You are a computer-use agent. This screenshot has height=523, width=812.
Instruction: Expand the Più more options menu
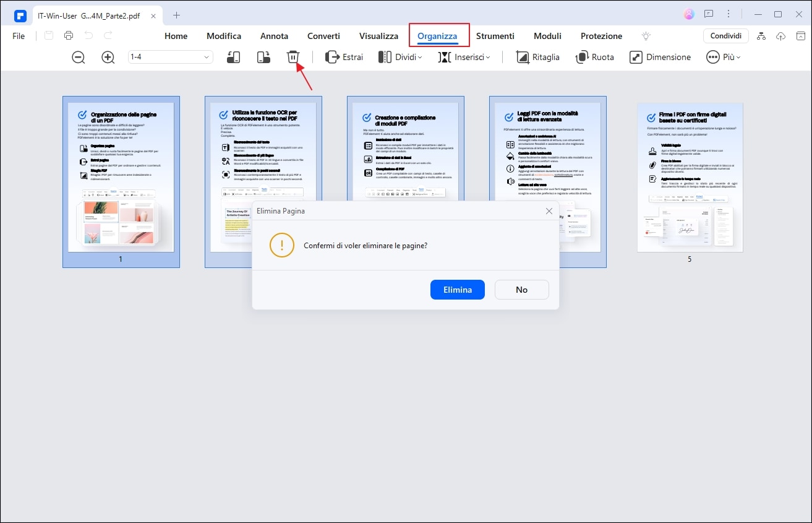(x=723, y=57)
